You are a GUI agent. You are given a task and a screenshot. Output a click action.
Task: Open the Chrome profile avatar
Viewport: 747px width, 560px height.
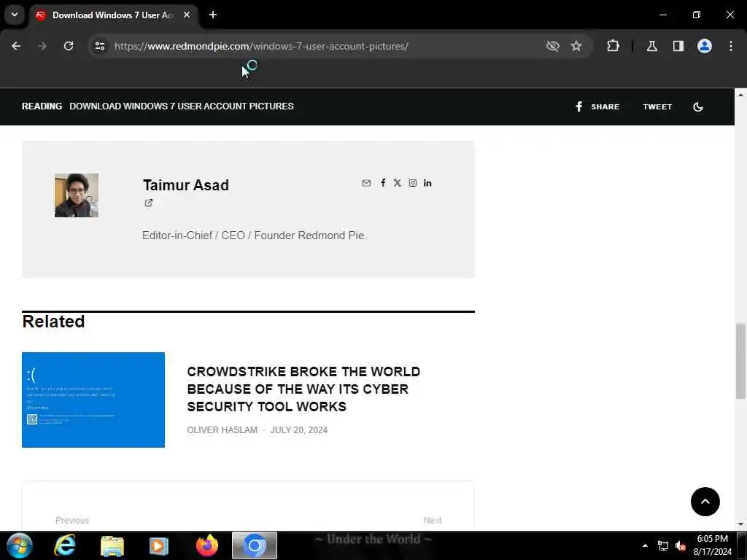click(x=705, y=46)
